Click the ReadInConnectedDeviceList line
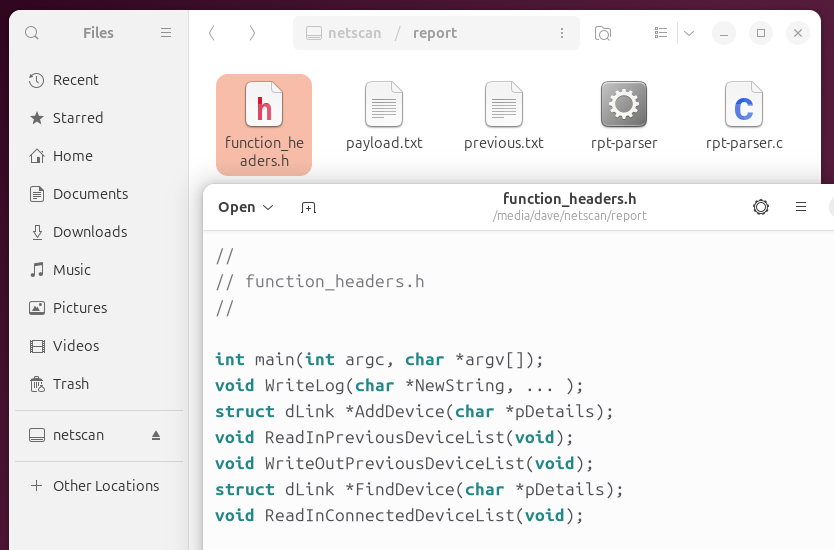 tap(399, 516)
